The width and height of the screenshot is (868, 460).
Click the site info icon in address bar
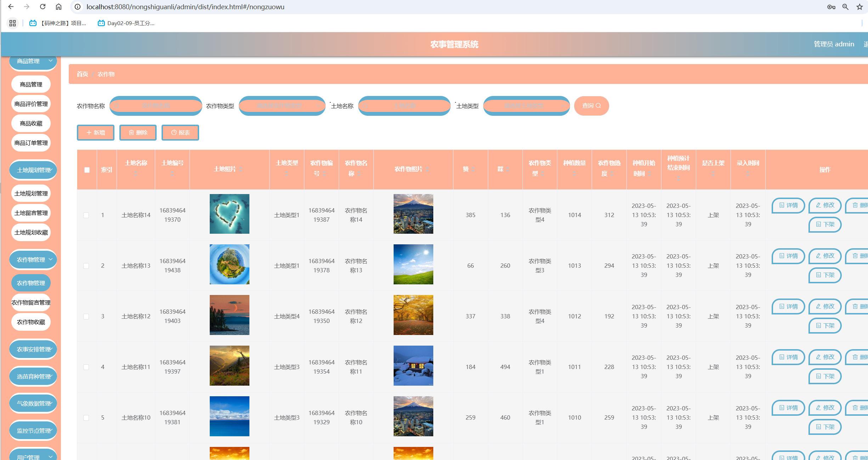[78, 7]
